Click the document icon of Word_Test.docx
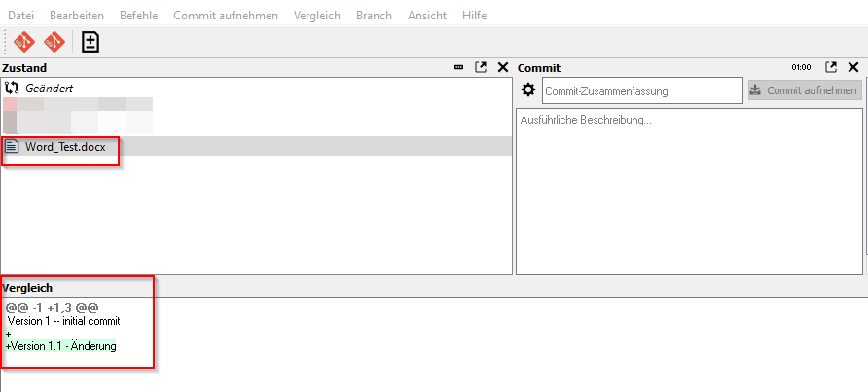The image size is (868, 392). pyautogui.click(x=12, y=146)
